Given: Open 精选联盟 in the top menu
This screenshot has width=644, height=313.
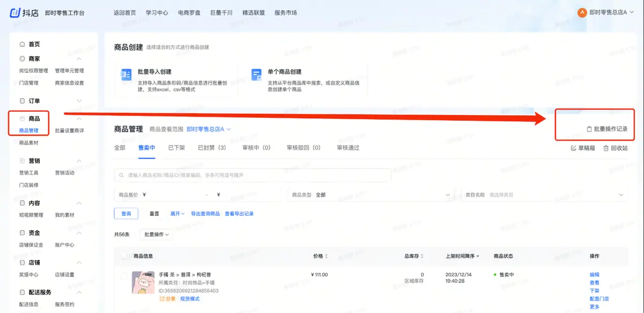Looking at the screenshot, I should pos(254,12).
